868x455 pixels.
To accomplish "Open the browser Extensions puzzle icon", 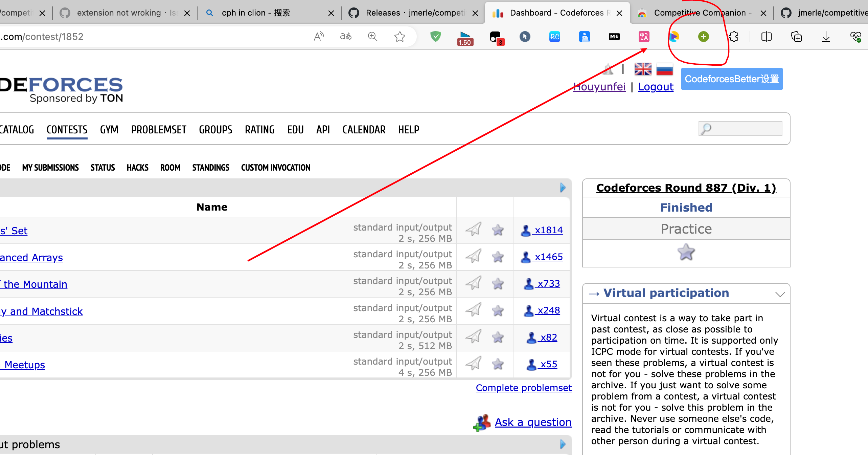I will [733, 37].
